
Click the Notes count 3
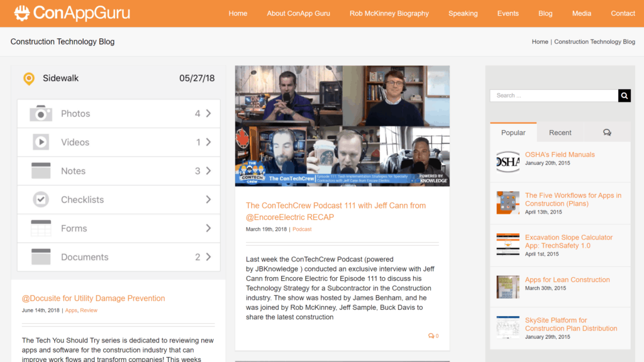click(197, 171)
